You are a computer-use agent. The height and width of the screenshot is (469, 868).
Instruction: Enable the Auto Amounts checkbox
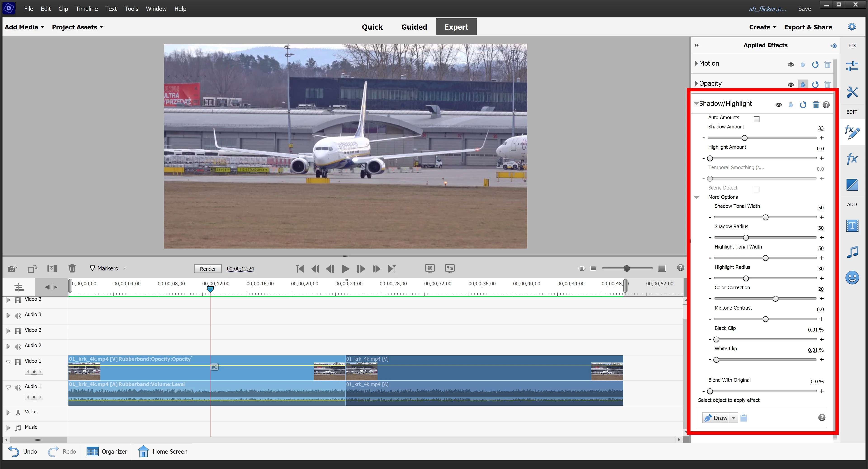coord(757,119)
